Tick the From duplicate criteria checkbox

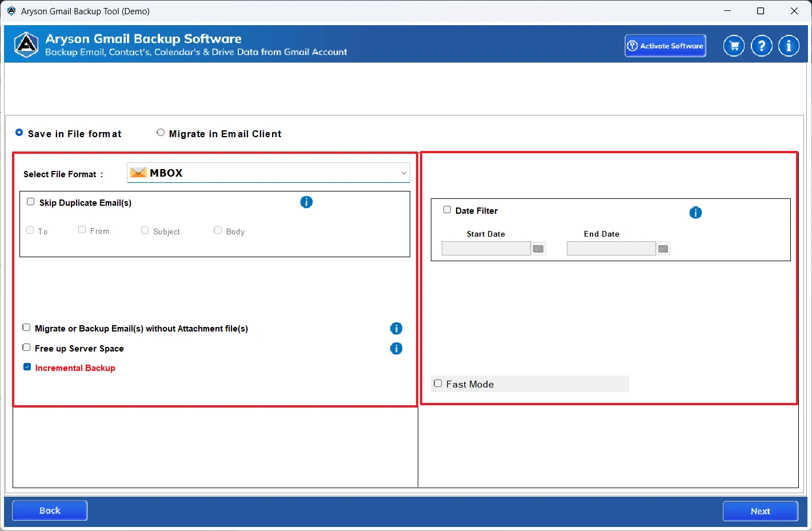82,230
